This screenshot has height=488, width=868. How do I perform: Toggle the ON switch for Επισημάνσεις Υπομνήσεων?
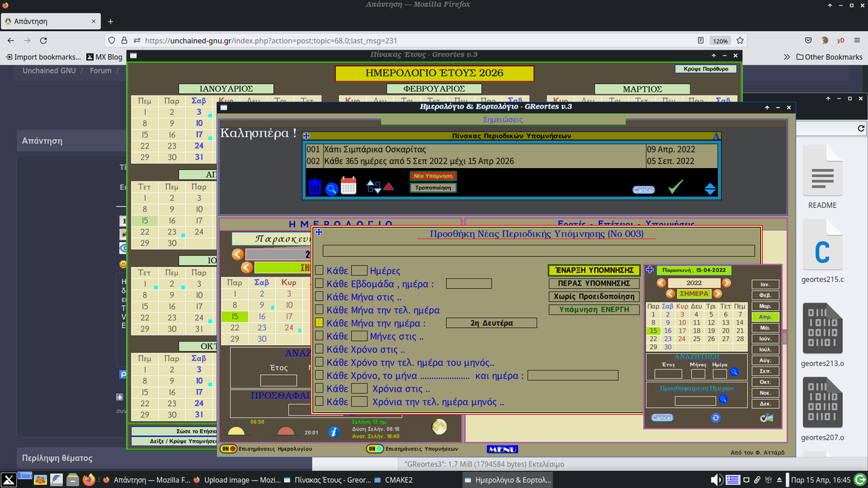click(x=375, y=449)
